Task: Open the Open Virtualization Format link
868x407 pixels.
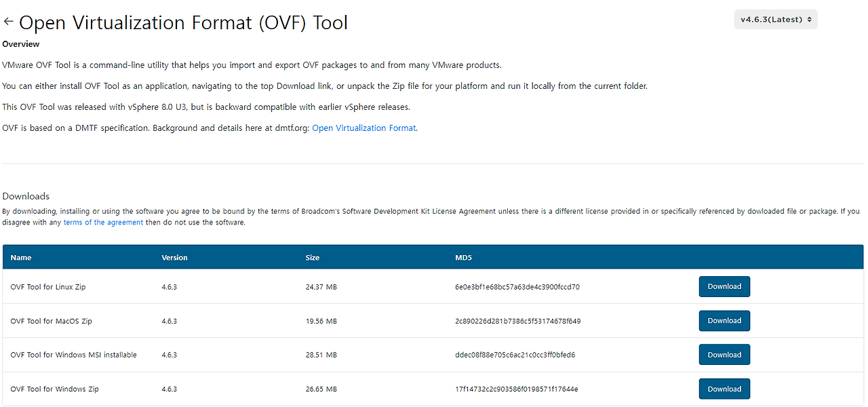Action: (363, 128)
